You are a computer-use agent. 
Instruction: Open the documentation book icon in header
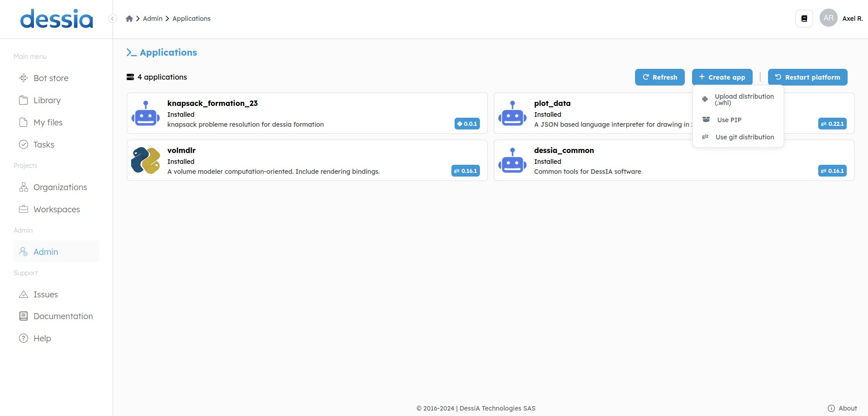[x=804, y=19]
